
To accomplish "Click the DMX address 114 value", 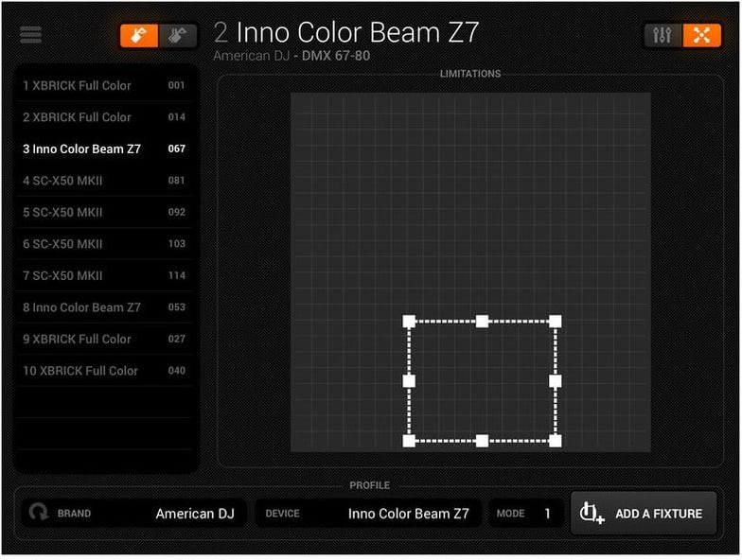I will click(176, 276).
